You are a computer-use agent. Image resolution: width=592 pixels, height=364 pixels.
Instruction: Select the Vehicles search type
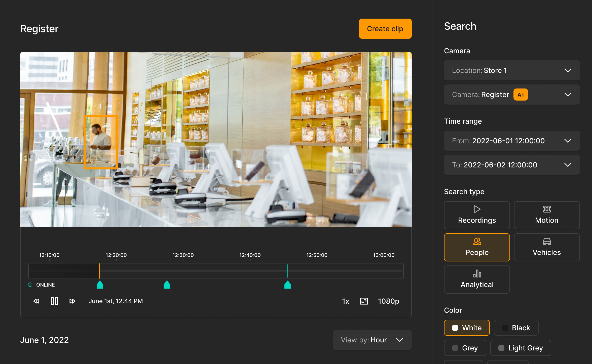point(547,247)
